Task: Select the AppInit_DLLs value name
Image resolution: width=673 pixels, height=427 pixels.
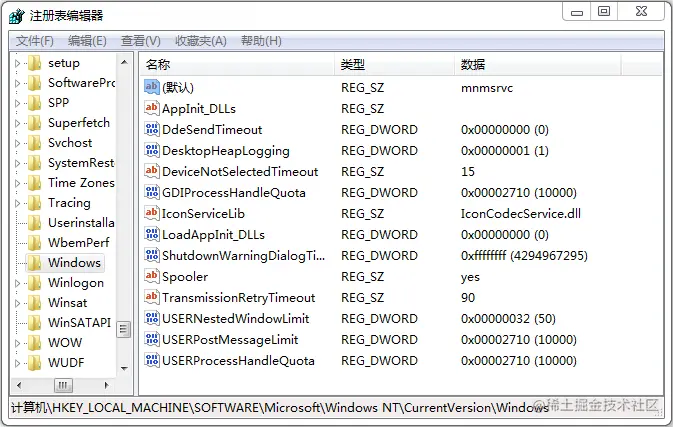Action: (199, 109)
